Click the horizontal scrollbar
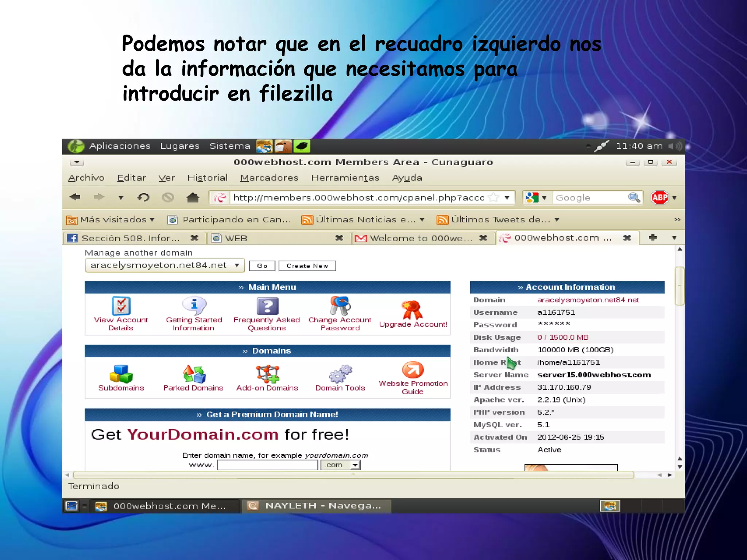747x560 pixels. point(353,475)
